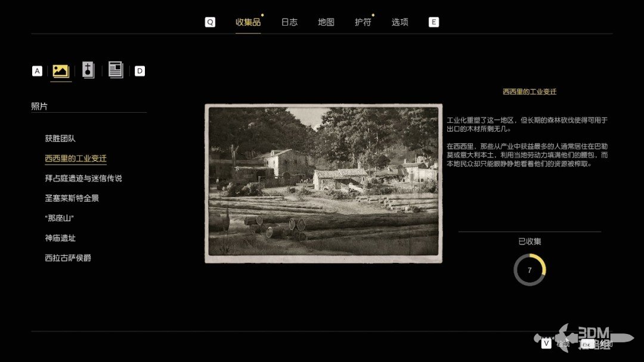Select the relic artifact category icon

(88, 70)
